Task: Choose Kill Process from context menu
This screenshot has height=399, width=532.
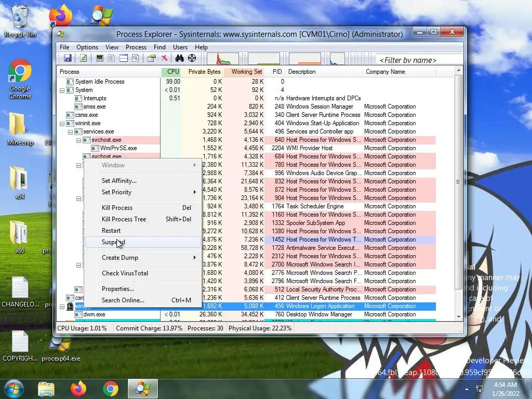Action: pyautogui.click(x=142, y=208)
